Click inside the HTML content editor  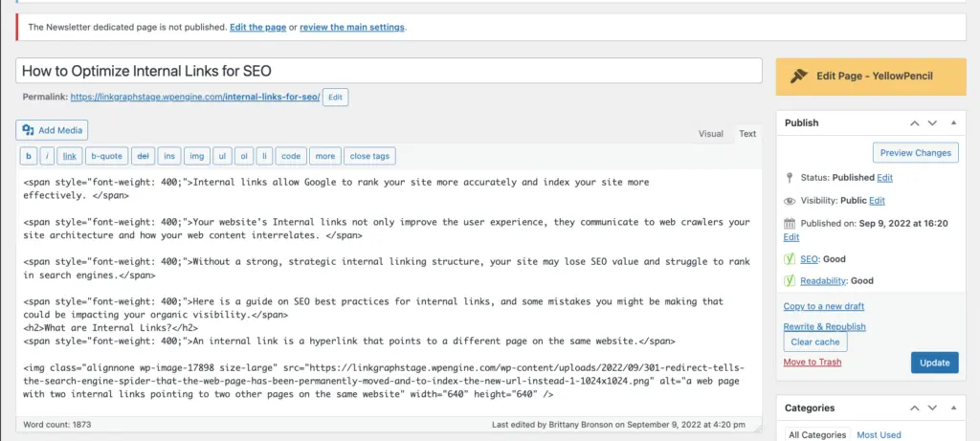(389, 293)
